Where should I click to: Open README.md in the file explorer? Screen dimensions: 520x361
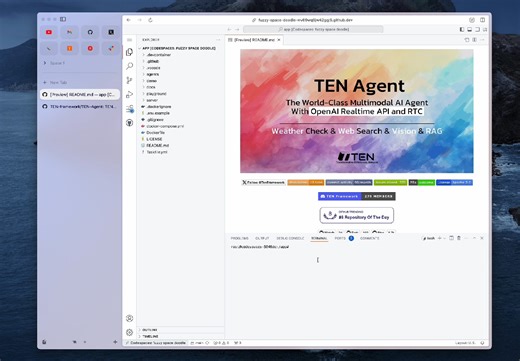(180, 145)
